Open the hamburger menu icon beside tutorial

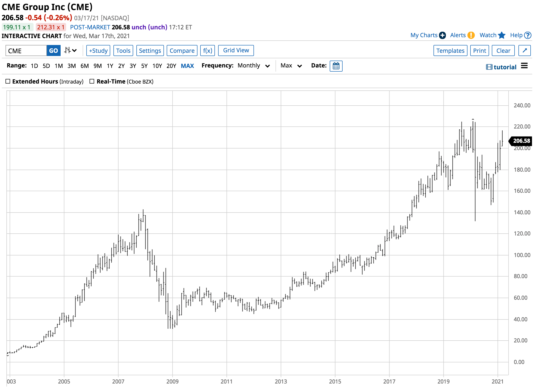pyautogui.click(x=524, y=66)
